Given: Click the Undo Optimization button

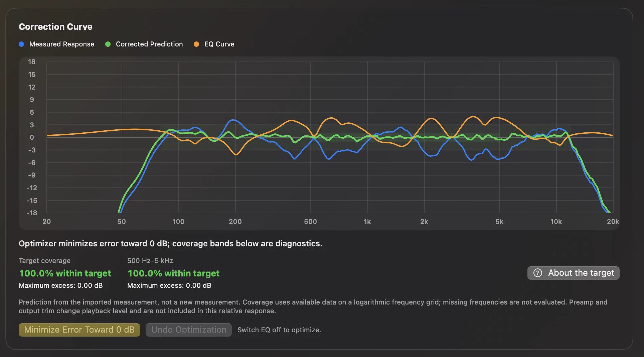Looking at the screenshot, I should [x=189, y=330].
